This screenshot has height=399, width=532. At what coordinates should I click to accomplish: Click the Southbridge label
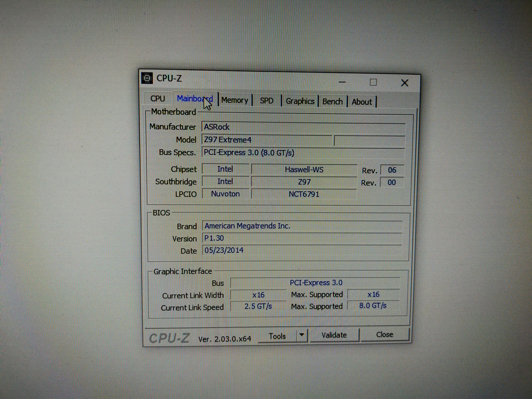point(176,182)
